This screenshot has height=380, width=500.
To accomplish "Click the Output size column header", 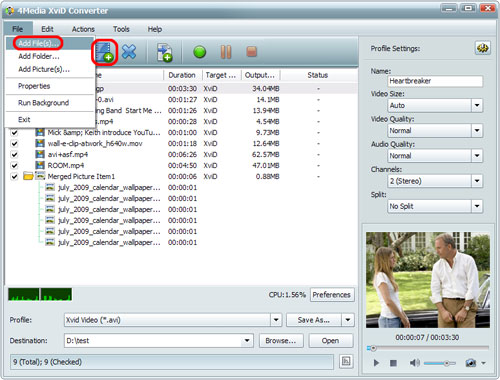I will (260, 75).
